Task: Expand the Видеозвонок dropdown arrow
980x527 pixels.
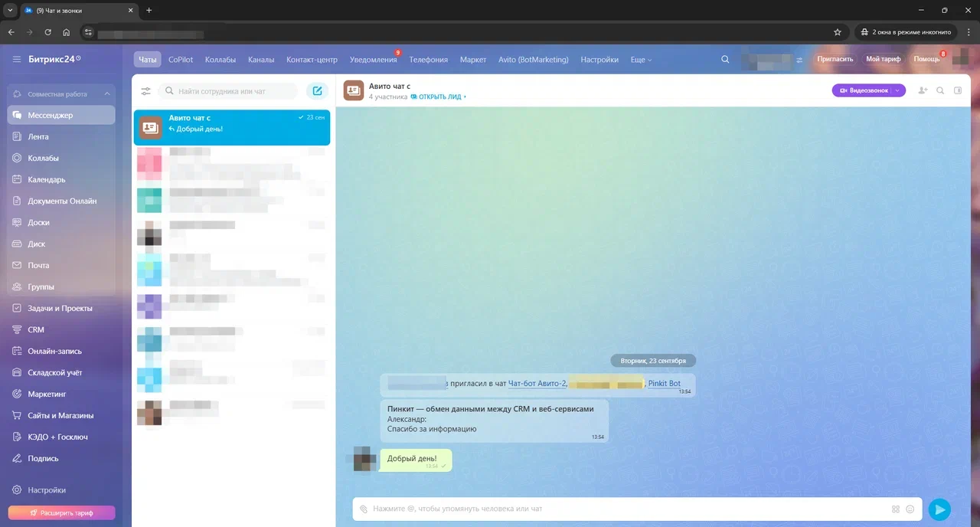Action: 897,90
